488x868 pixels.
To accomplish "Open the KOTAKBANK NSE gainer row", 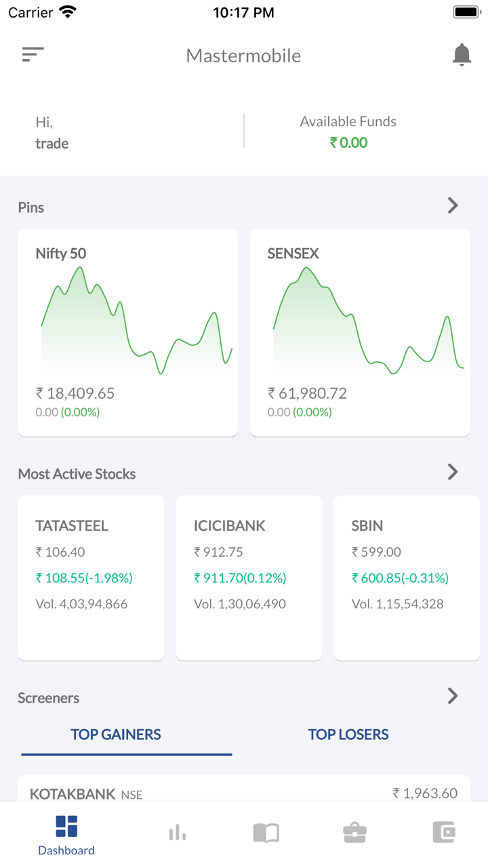I will [x=243, y=792].
